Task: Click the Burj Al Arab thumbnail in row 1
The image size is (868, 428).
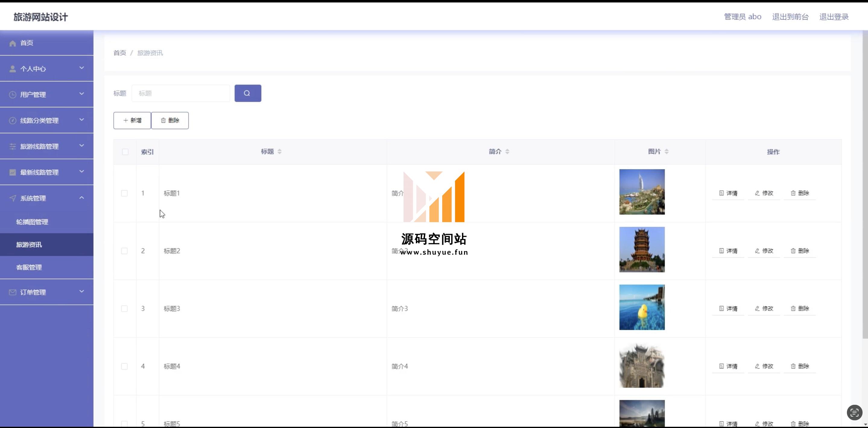Action: (x=642, y=192)
